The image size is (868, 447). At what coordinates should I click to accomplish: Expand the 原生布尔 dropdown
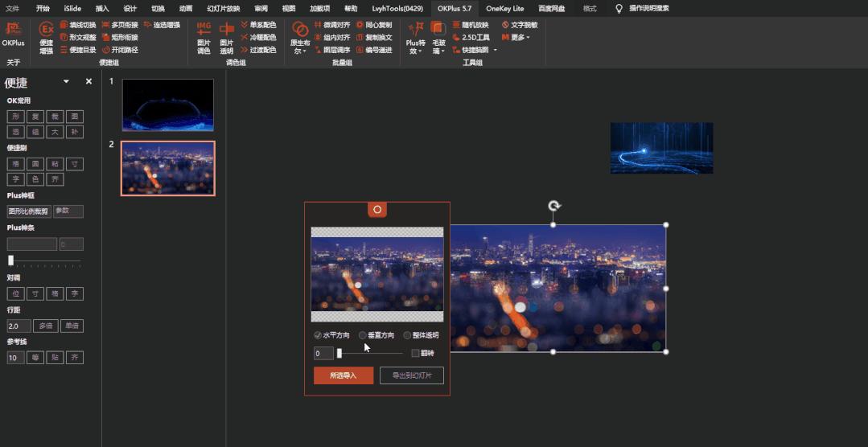point(300,37)
